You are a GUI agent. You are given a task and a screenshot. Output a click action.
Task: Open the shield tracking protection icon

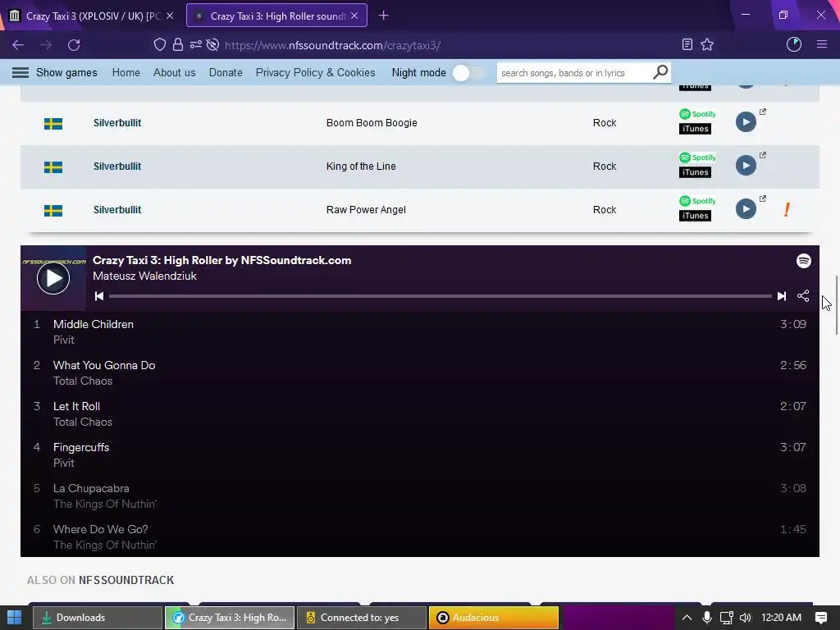(x=160, y=45)
